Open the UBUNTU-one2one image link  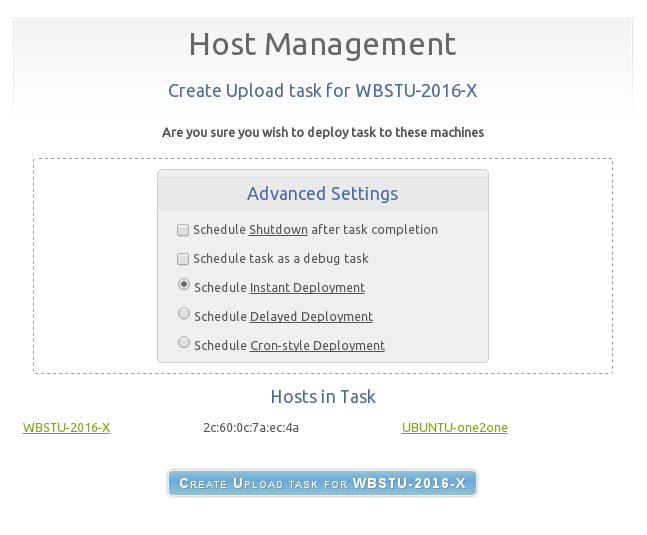(454, 428)
